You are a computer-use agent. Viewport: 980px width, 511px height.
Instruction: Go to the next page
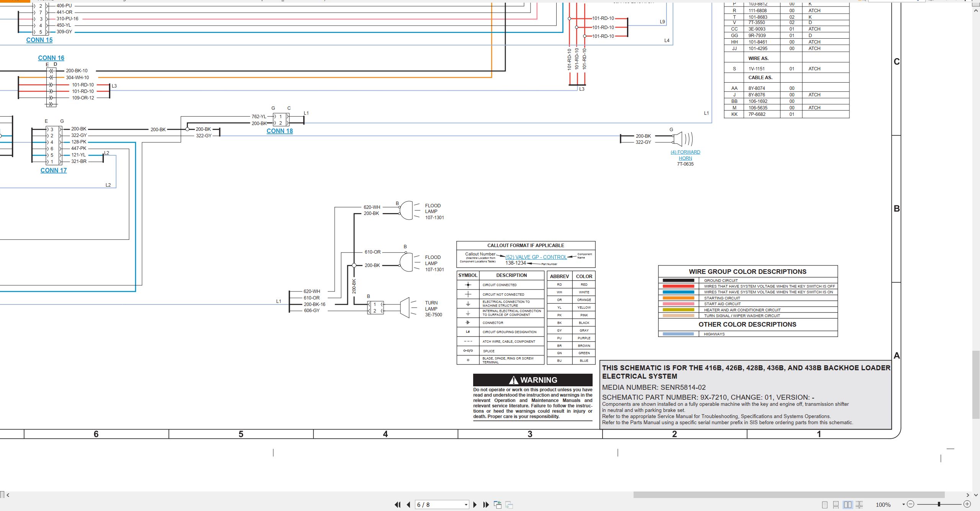click(475, 504)
